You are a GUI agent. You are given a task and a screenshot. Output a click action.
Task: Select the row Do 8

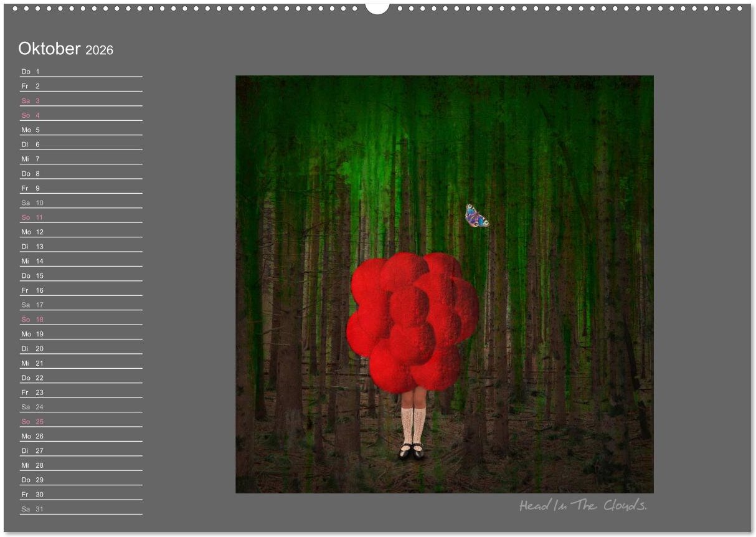[x=81, y=173]
